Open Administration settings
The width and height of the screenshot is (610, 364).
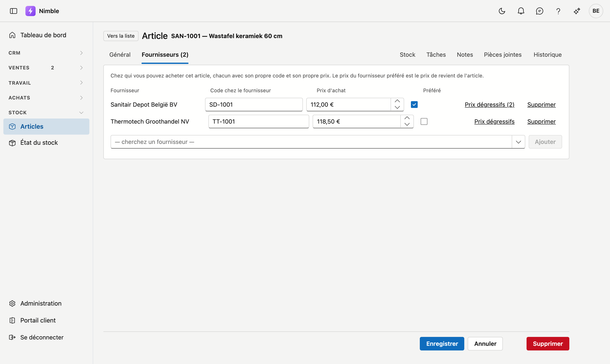(x=46, y=303)
